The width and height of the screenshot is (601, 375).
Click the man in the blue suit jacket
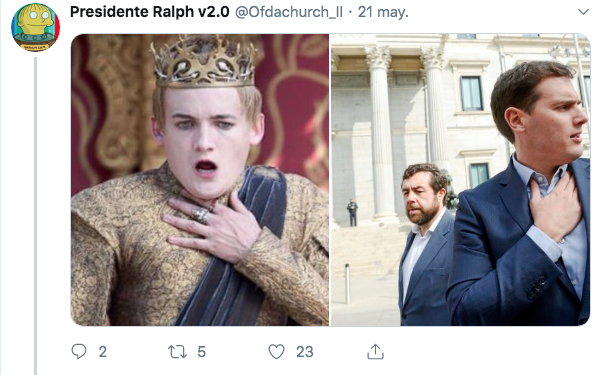pyautogui.click(x=521, y=196)
